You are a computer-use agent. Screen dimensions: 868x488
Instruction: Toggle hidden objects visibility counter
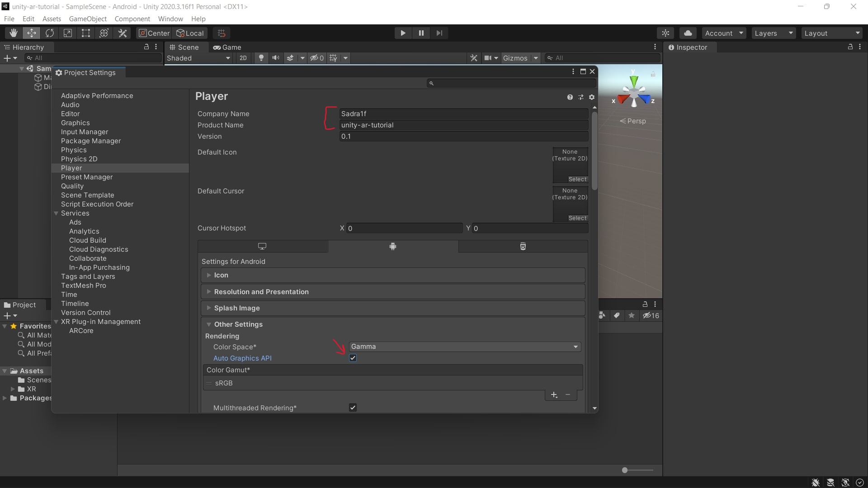pyautogui.click(x=317, y=58)
